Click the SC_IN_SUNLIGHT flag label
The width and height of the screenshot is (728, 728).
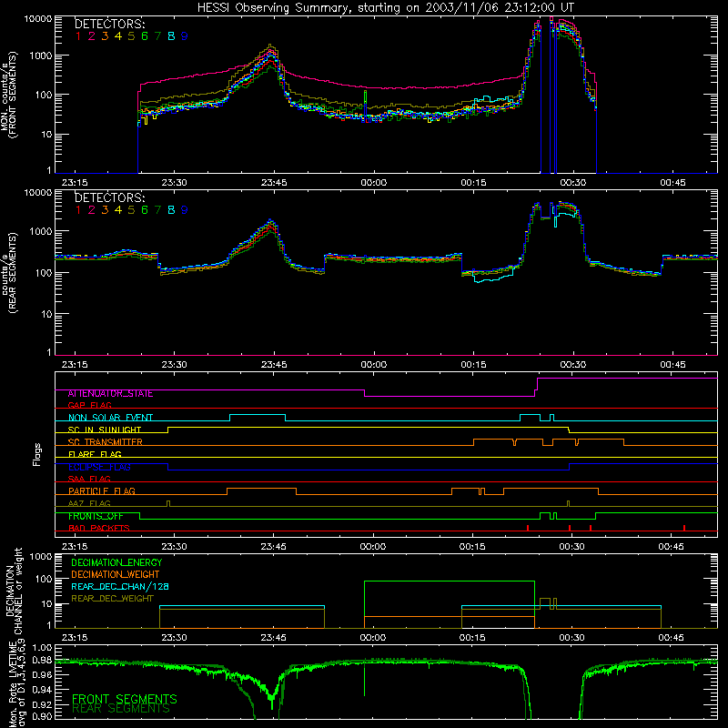pos(105,430)
